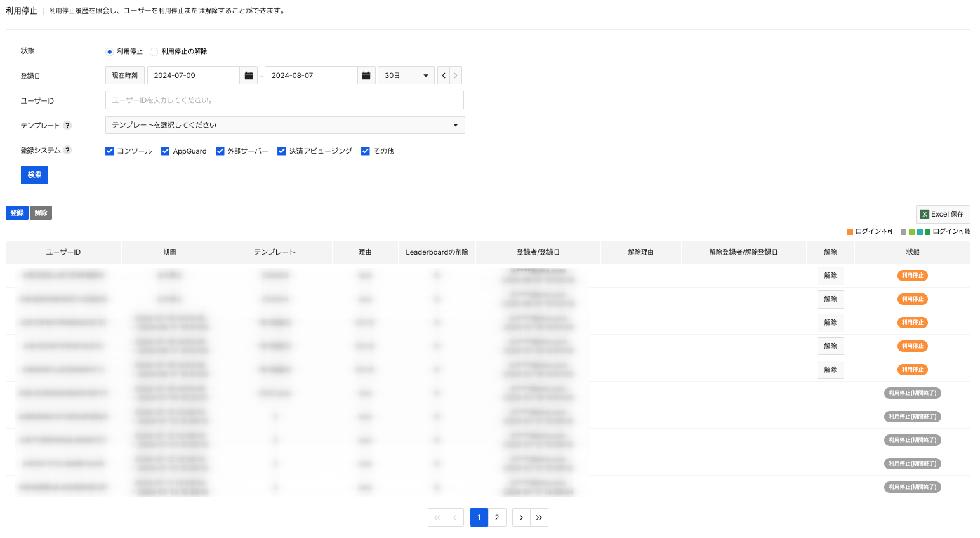Open end date calendar picker icon
The height and width of the screenshot is (538, 980).
click(x=366, y=76)
